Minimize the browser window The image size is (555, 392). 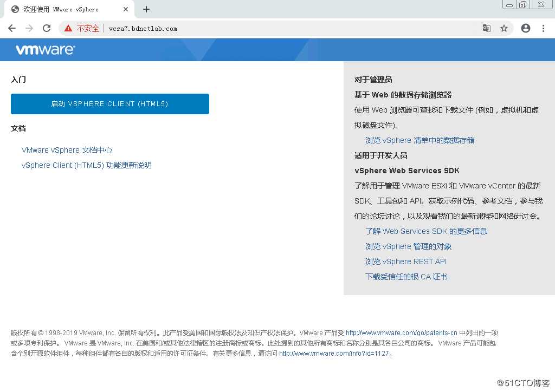click(509, 5)
